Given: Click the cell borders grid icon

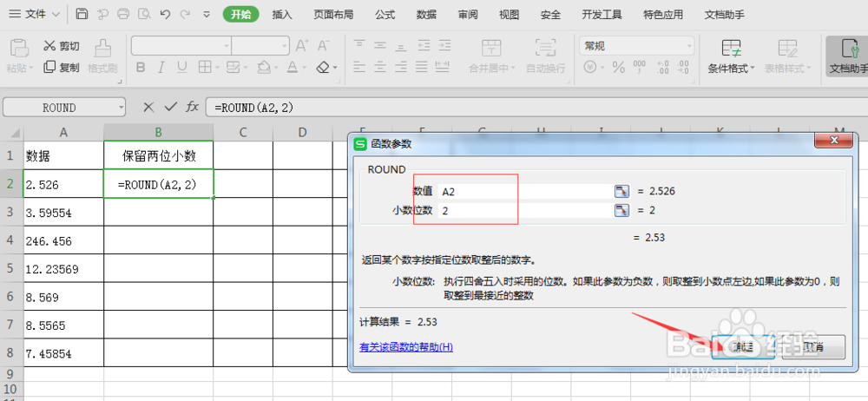Looking at the screenshot, I should 205,68.
